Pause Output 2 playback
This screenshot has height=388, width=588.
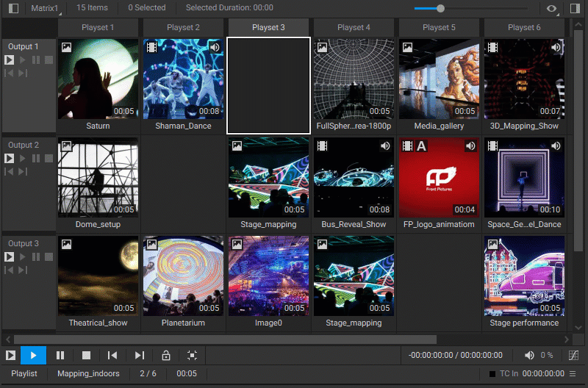[x=35, y=159]
